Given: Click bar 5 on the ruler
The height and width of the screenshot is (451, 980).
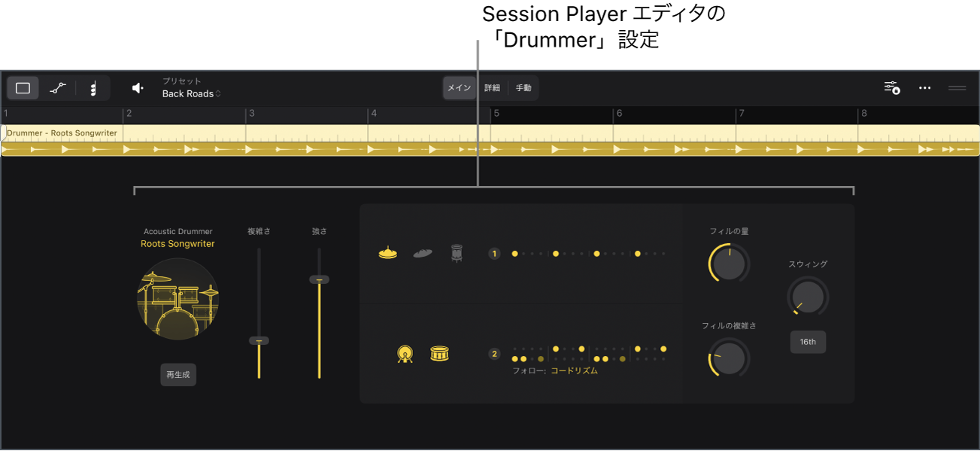Looking at the screenshot, I should 496,114.
